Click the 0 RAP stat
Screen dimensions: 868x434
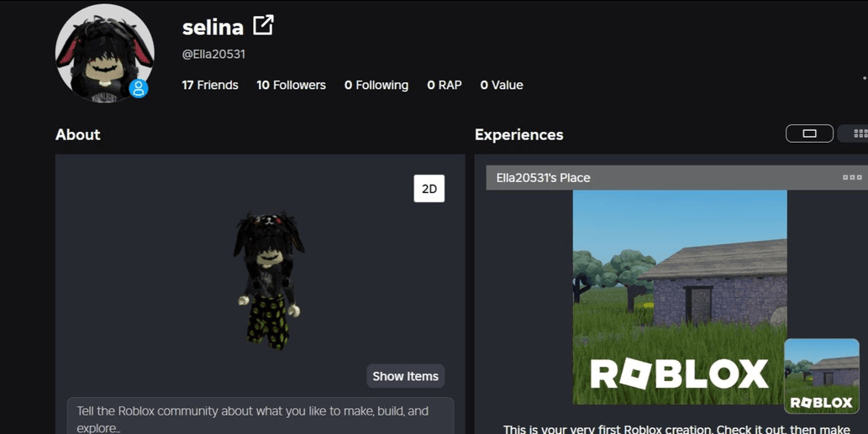coord(445,85)
